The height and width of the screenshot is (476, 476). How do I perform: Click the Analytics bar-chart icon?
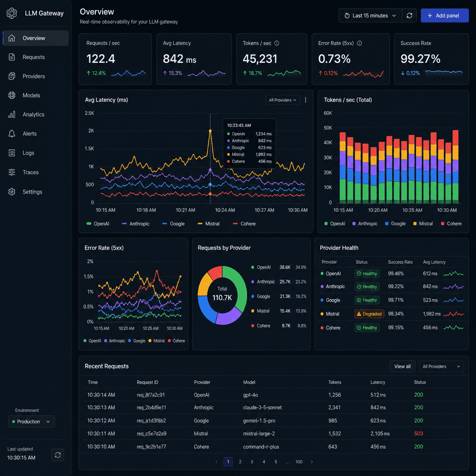click(12, 114)
